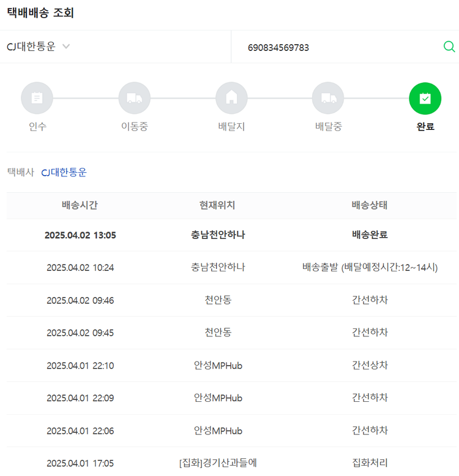Click the 현재위치 column header
459x476 pixels.
(x=217, y=206)
